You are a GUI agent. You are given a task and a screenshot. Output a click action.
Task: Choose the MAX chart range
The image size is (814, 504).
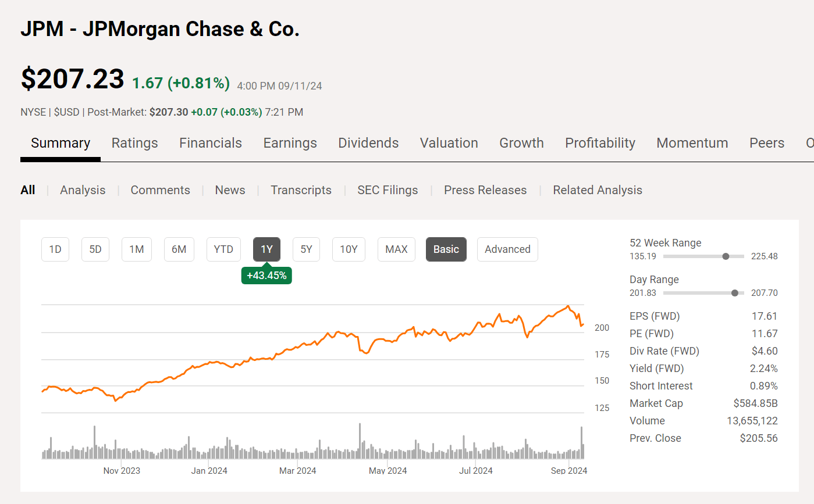tap(396, 249)
